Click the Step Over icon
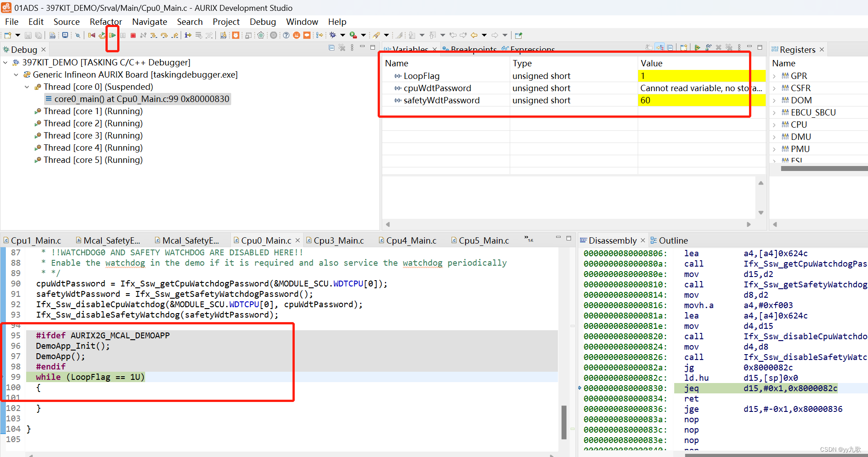868x457 pixels. (164, 35)
